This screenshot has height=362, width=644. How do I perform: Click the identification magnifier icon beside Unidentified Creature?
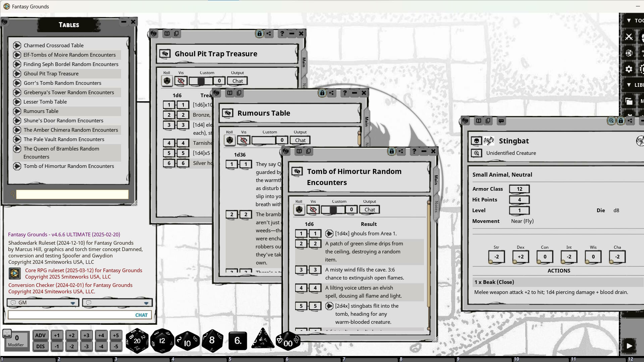[x=476, y=153]
